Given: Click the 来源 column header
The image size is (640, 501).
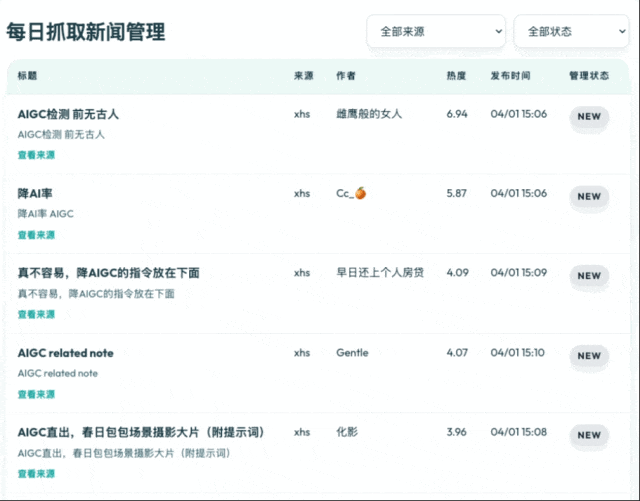Looking at the screenshot, I should tap(304, 76).
